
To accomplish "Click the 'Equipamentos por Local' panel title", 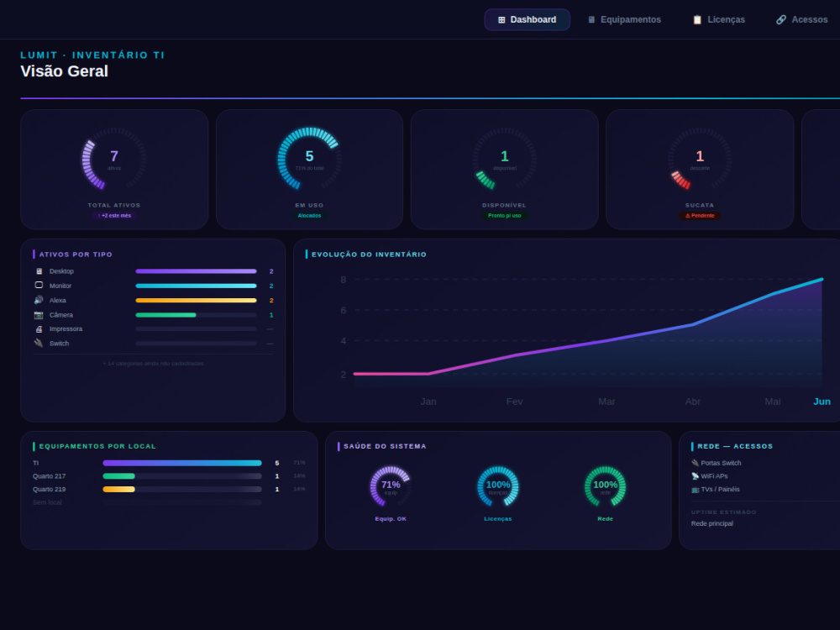I will 97,446.
